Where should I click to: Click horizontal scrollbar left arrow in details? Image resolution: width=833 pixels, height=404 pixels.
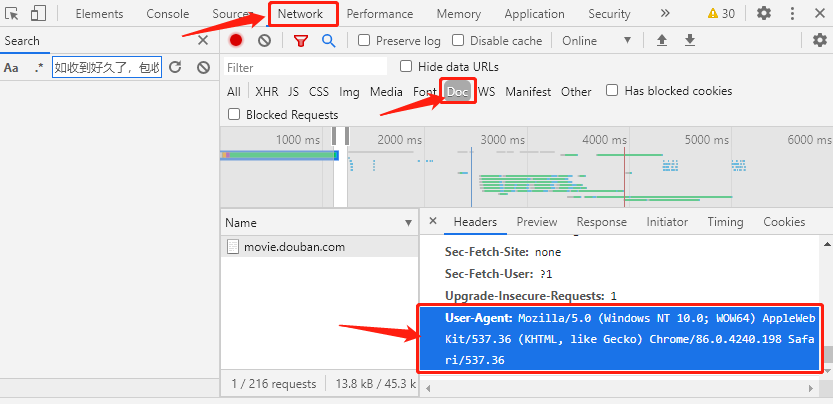[427, 388]
